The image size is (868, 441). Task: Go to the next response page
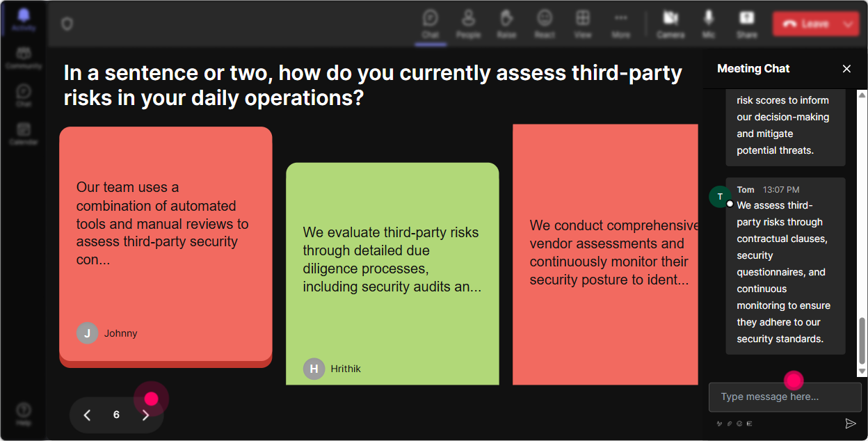[x=145, y=415]
